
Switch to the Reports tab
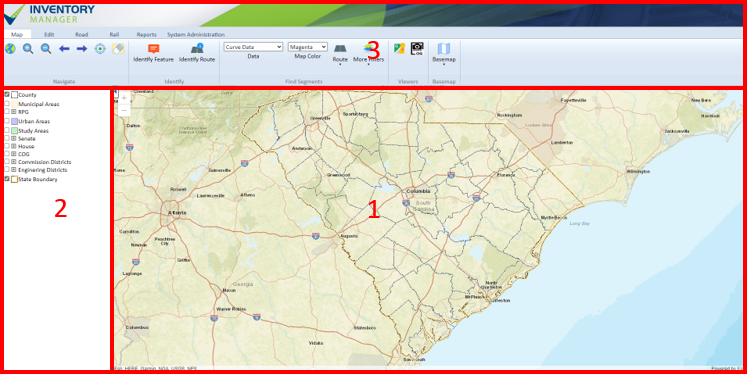pos(146,35)
